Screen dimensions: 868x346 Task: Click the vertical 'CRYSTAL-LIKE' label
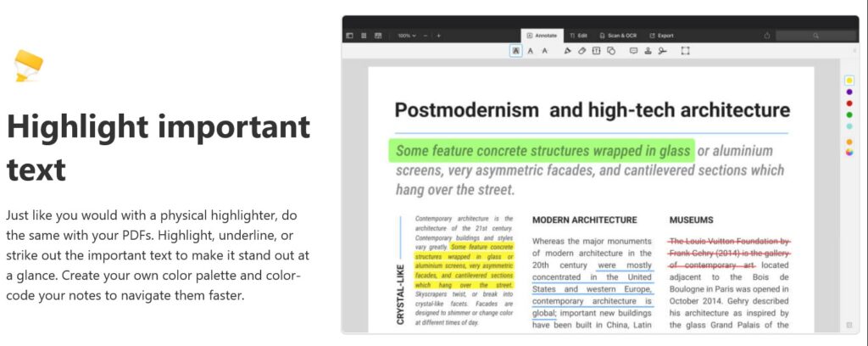pyautogui.click(x=400, y=294)
